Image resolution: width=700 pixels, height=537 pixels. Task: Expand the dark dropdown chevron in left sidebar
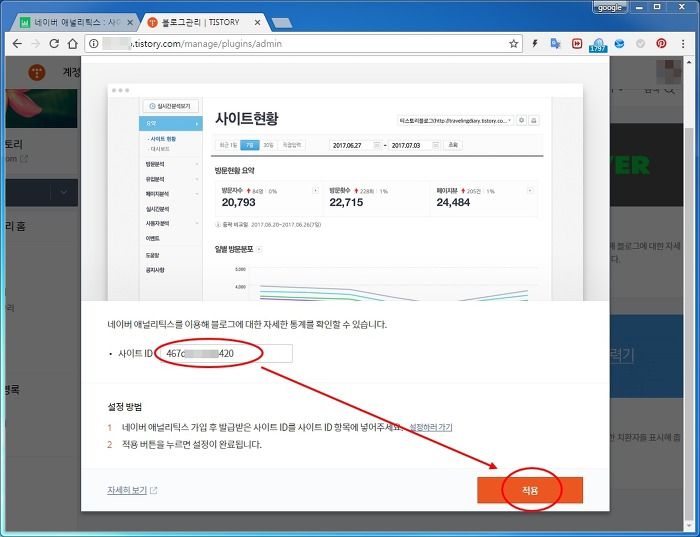point(64,192)
